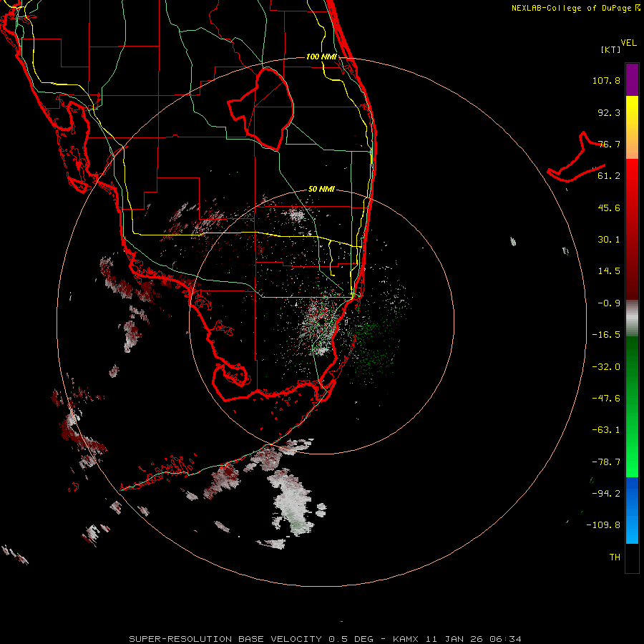The width and height of the screenshot is (644, 644).
Task: Click the 100 NMI range ring label
Action: coord(321,57)
